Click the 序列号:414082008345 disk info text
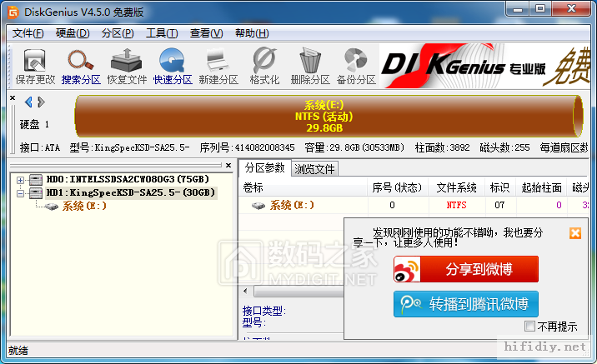597x364 pixels. click(x=247, y=147)
